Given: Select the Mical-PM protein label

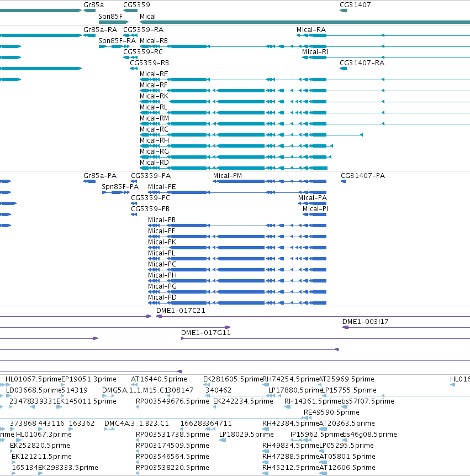Looking at the screenshot, I should (228, 176).
